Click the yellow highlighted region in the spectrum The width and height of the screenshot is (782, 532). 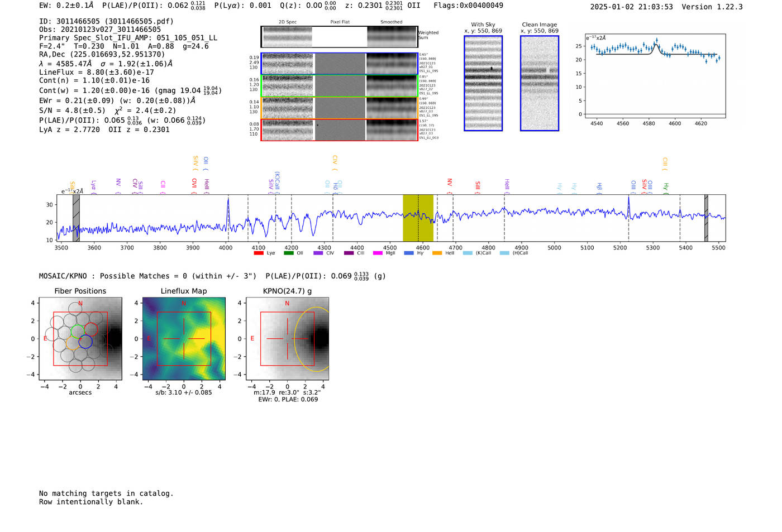(x=418, y=218)
